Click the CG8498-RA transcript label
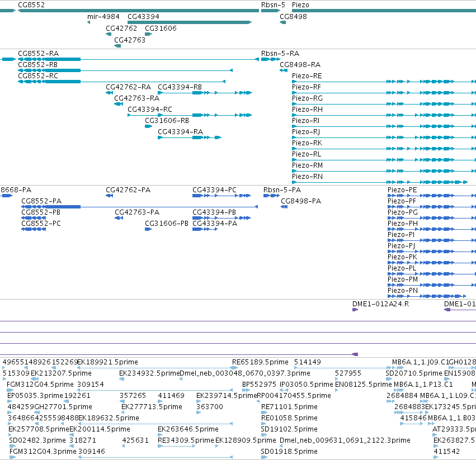Screen dimensions: 476x460 click(300, 65)
